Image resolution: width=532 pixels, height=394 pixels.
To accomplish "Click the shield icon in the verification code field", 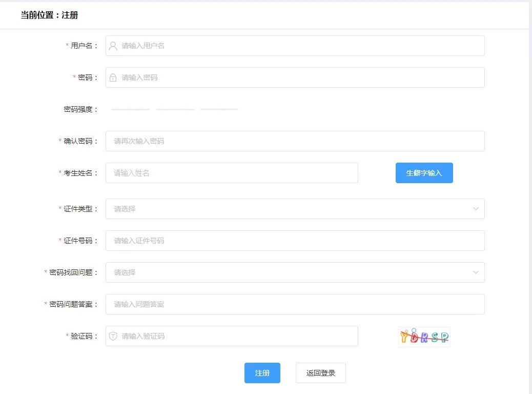I will point(113,336).
